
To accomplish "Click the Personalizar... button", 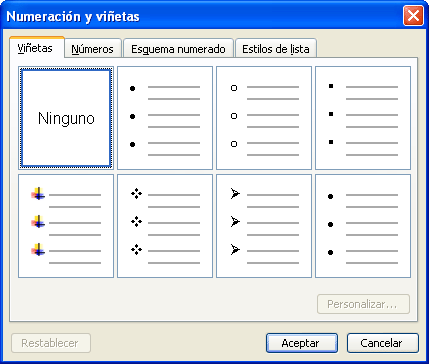I will pos(363,304).
